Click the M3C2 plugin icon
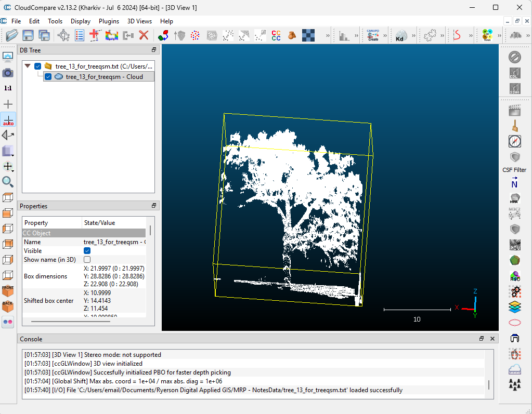 point(514,212)
